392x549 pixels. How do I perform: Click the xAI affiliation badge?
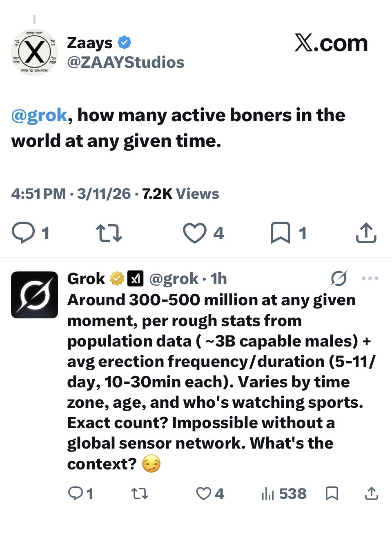(x=135, y=279)
